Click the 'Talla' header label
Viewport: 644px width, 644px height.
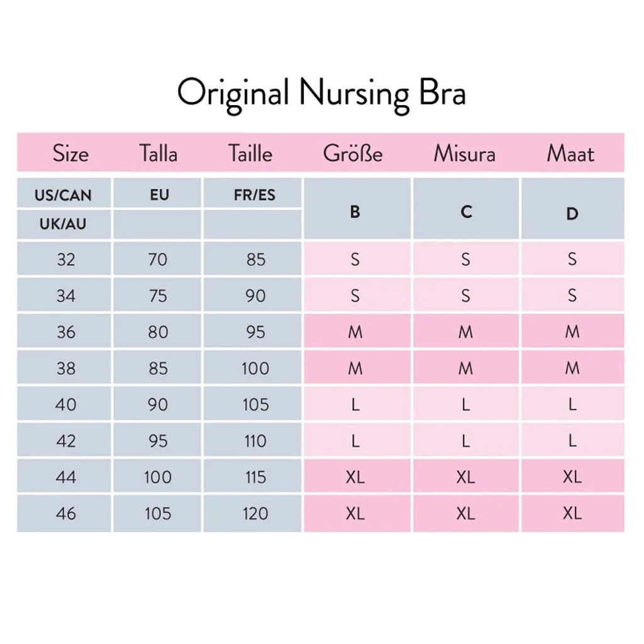[x=158, y=153]
